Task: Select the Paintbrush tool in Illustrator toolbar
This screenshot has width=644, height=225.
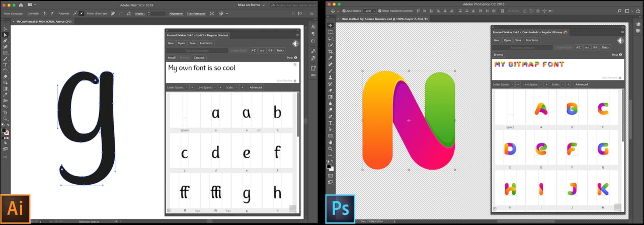Action: coord(6,59)
